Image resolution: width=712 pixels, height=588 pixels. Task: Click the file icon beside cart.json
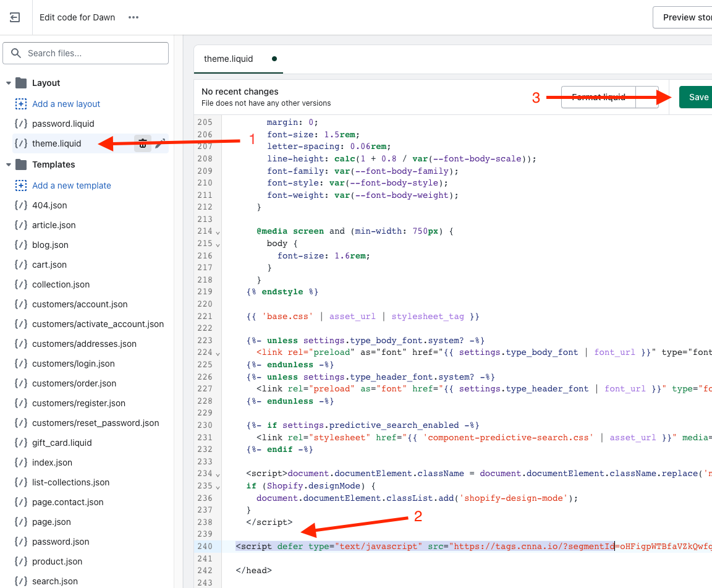(x=21, y=264)
